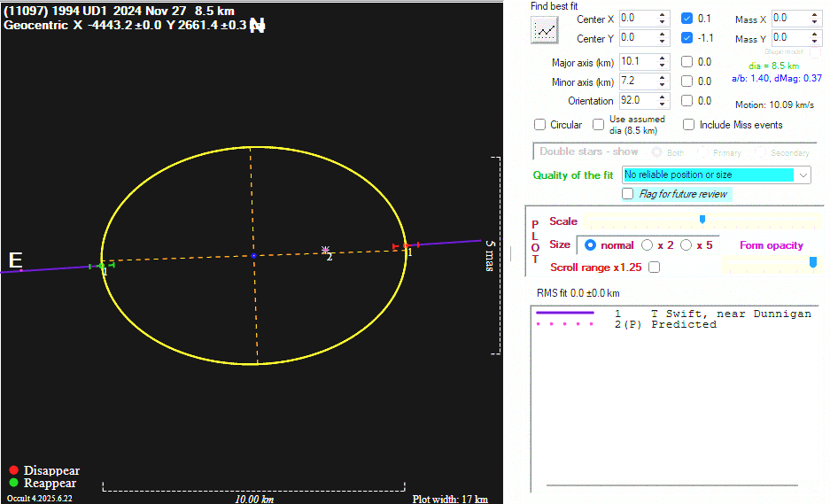This screenshot has height=504, width=830.
Task: Decrease Mass Y with down arrow
Action: [x=815, y=42]
